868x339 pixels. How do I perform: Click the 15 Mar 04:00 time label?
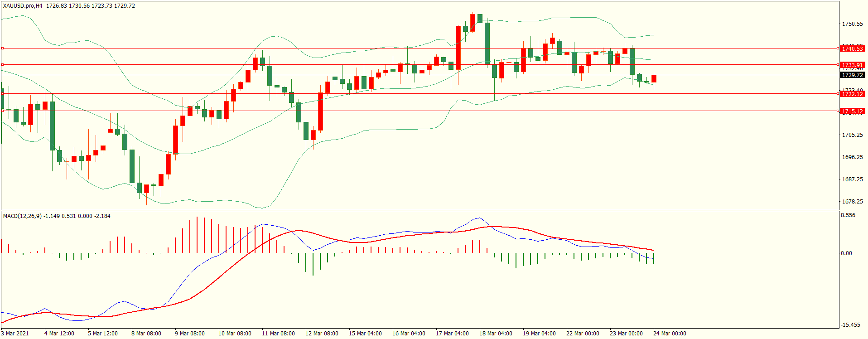tap(365, 334)
